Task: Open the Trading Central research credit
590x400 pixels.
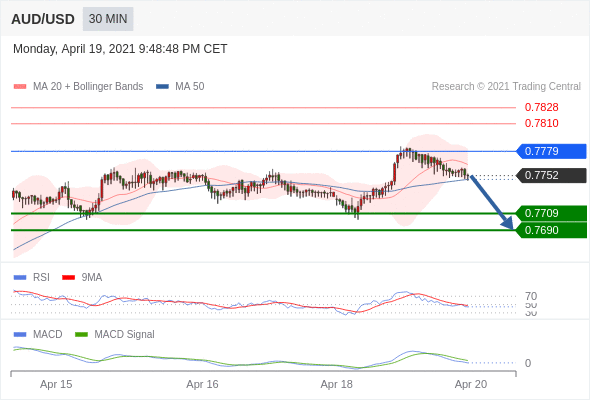Action: (x=506, y=87)
